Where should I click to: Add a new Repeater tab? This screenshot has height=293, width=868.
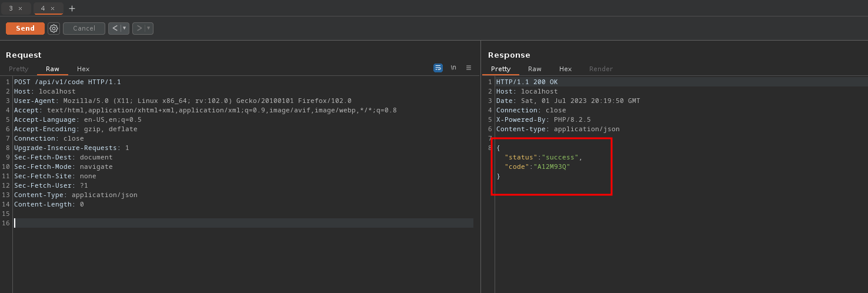72,8
